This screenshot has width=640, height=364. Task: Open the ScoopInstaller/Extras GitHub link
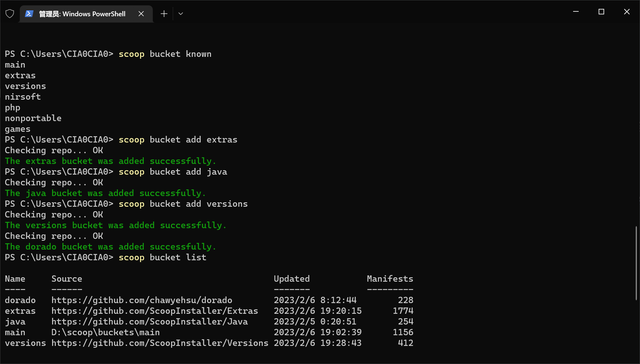[x=154, y=311]
